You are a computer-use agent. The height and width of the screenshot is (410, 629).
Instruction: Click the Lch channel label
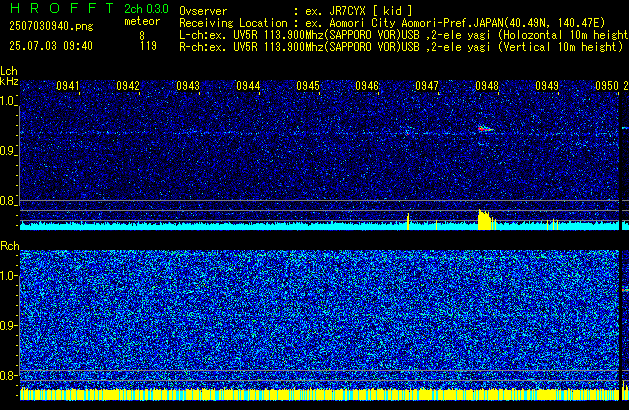pyautogui.click(x=9, y=71)
